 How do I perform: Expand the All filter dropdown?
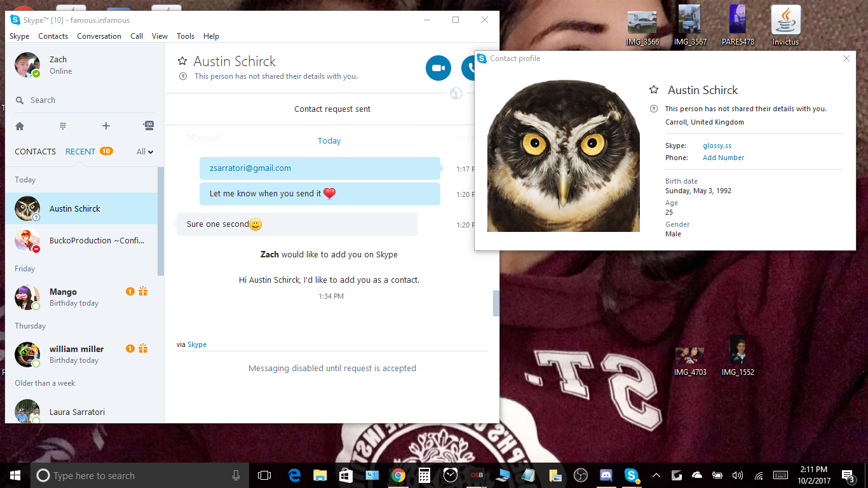(145, 151)
